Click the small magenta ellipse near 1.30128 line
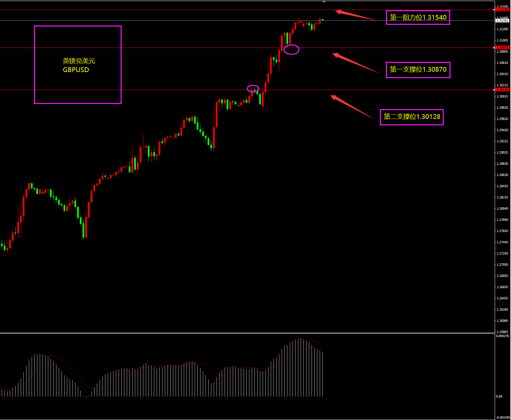 point(253,89)
